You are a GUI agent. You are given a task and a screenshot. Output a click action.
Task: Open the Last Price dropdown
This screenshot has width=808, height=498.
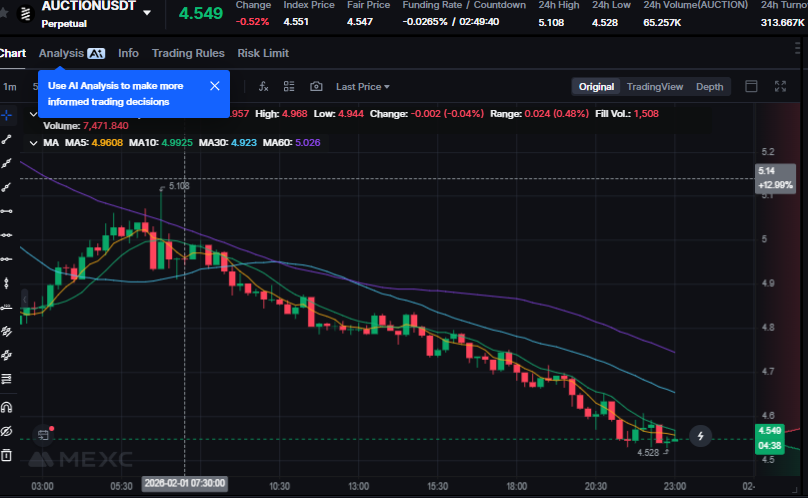click(363, 87)
